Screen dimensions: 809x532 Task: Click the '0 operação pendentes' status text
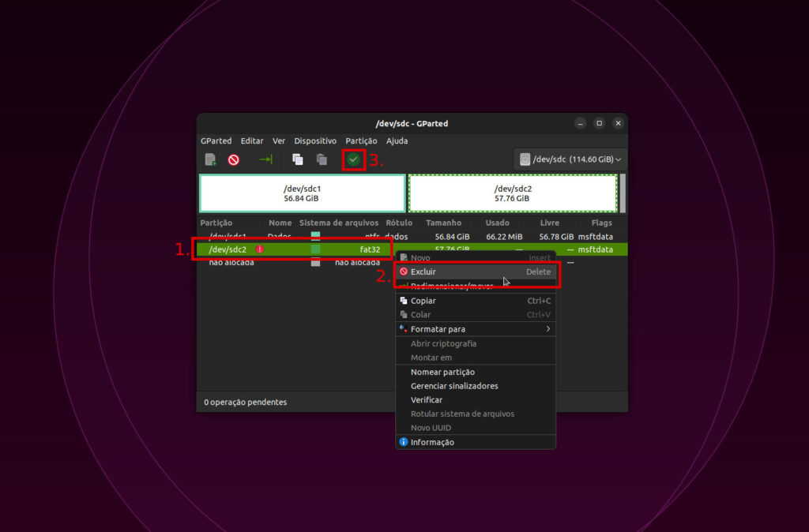(245, 402)
